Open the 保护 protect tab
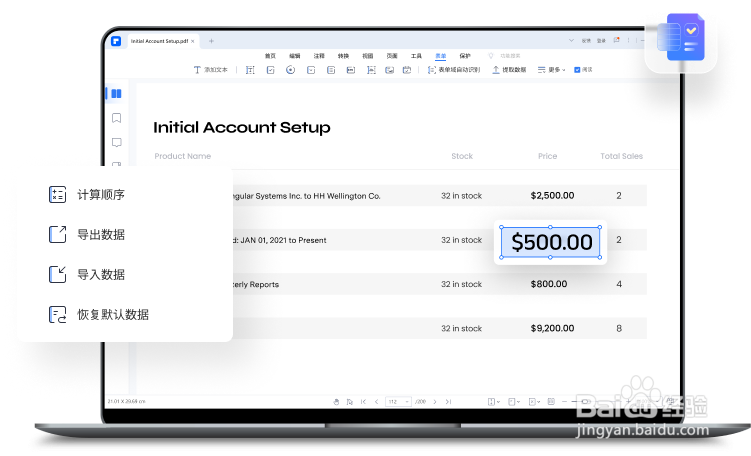 [x=465, y=56]
